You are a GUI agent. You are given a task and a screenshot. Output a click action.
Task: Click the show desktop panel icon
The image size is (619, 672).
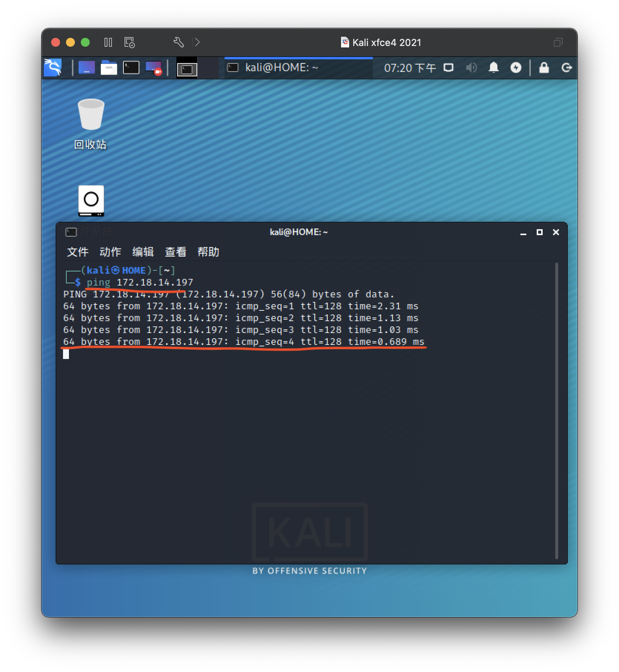coord(86,68)
